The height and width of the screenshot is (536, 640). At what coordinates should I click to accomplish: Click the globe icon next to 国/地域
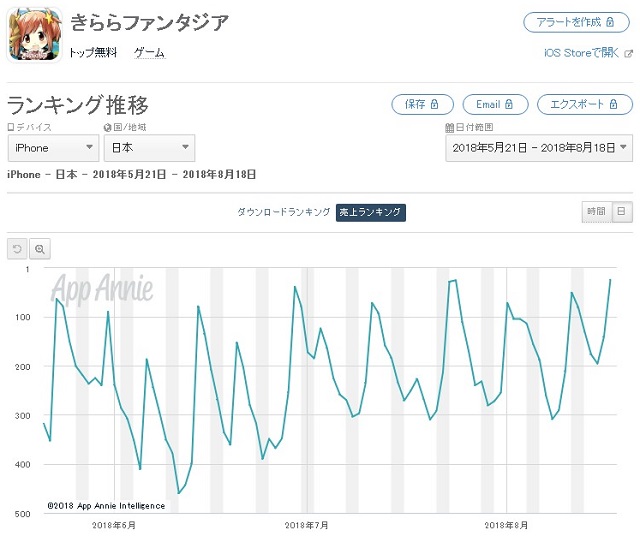[107, 128]
